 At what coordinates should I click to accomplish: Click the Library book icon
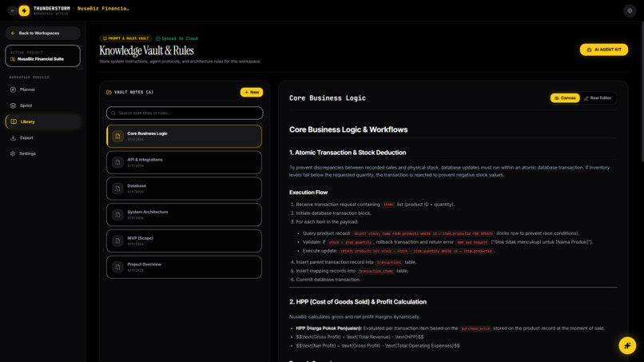click(14, 121)
